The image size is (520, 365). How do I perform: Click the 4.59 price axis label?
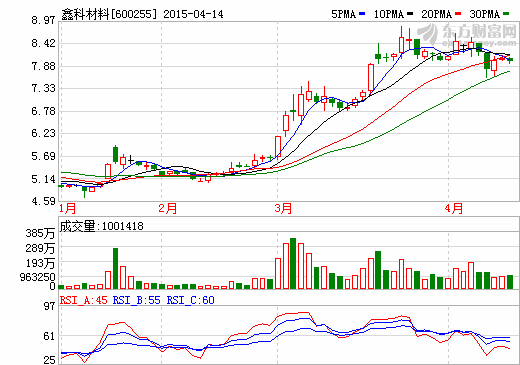(43, 201)
